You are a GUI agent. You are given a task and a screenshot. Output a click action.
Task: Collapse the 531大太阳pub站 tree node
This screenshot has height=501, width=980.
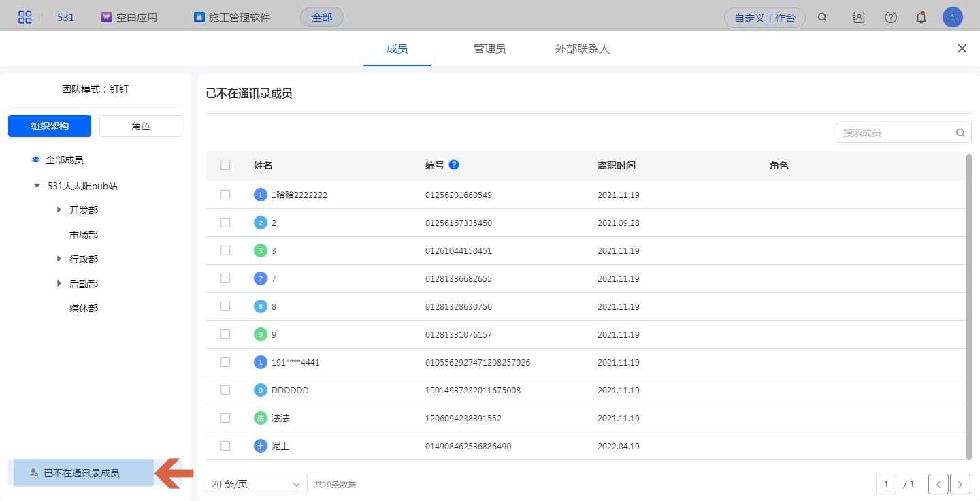37,186
